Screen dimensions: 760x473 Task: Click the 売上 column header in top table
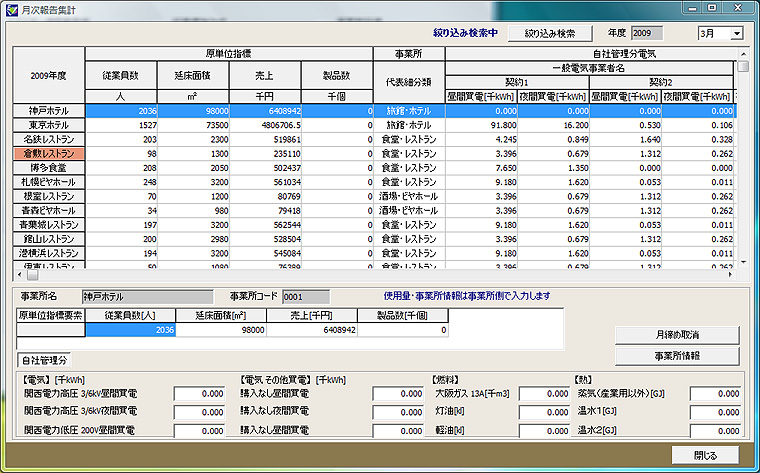265,76
